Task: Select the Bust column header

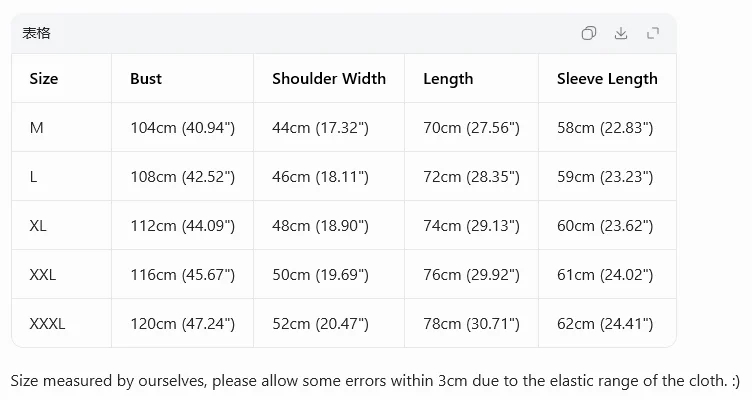Action: click(x=146, y=79)
